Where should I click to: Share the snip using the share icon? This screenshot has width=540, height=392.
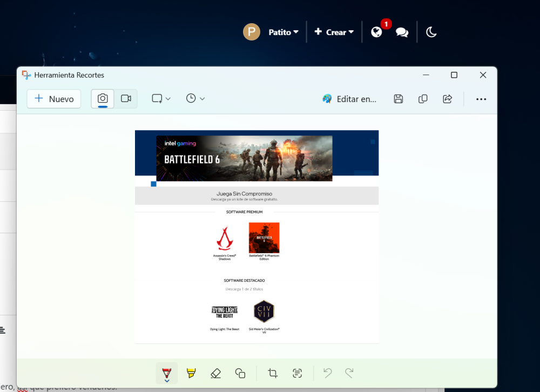pos(447,99)
